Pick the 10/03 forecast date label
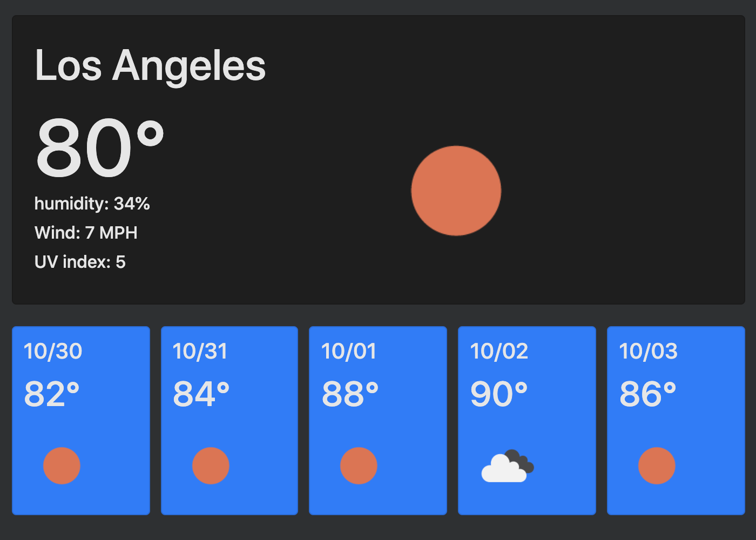The width and height of the screenshot is (756, 540). click(x=648, y=352)
